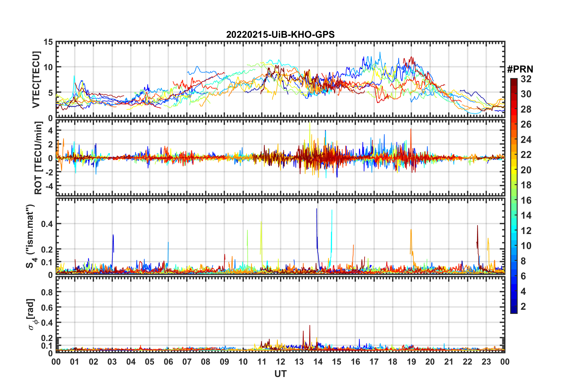This screenshot has width=561, height=392.
Task: Click ROT y-axis tick label -4
Action: pyautogui.click(x=49, y=186)
